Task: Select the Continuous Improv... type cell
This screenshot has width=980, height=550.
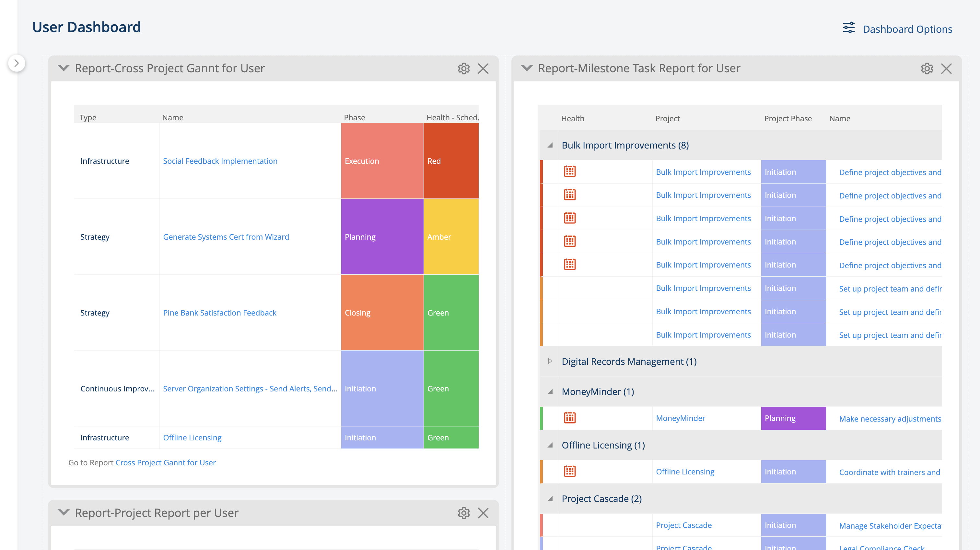Action: (x=118, y=388)
